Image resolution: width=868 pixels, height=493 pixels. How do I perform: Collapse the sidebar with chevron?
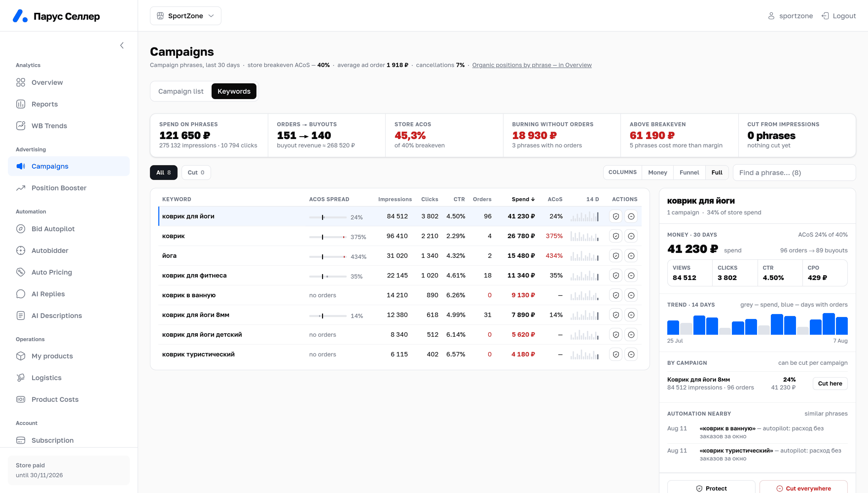click(x=122, y=45)
